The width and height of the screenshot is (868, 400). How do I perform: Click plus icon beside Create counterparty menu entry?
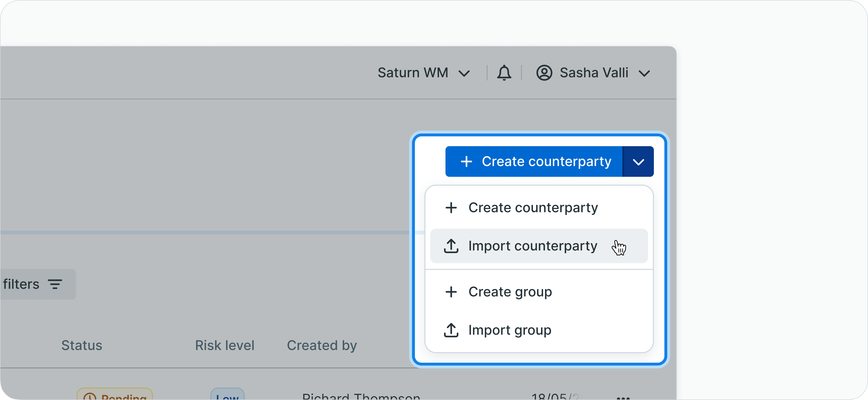point(451,208)
